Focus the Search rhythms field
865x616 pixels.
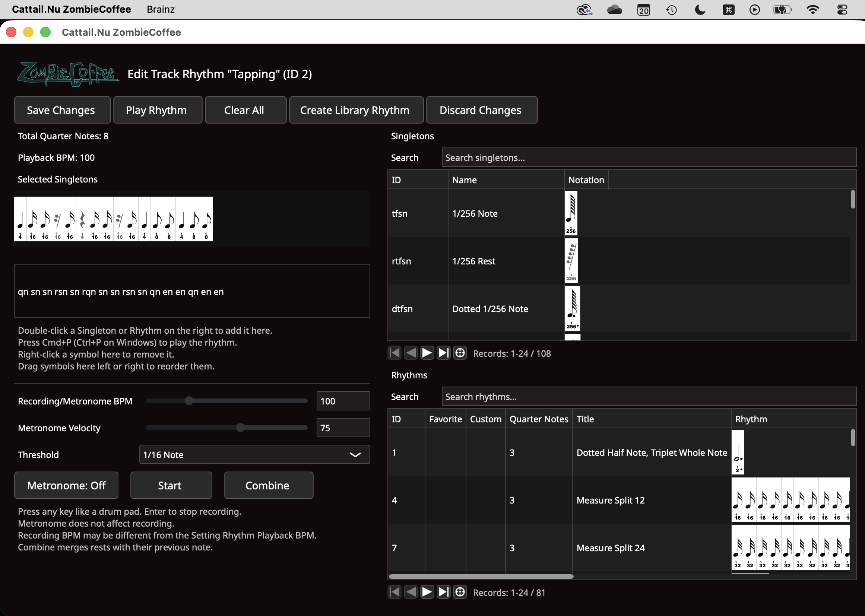click(x=649, y=396)
